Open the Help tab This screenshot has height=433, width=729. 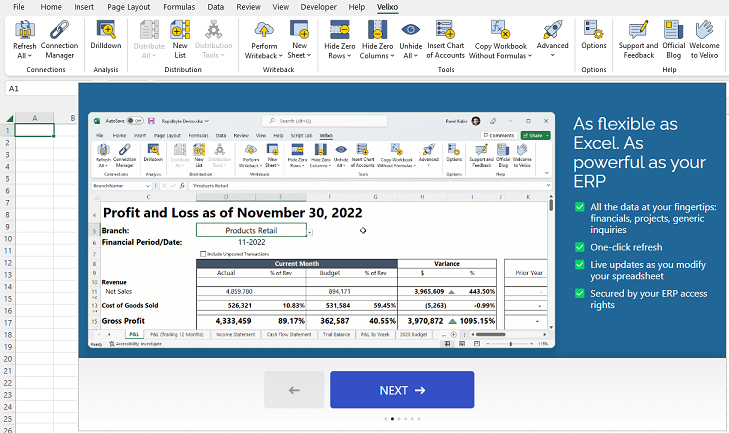click(x=357, y=7)
